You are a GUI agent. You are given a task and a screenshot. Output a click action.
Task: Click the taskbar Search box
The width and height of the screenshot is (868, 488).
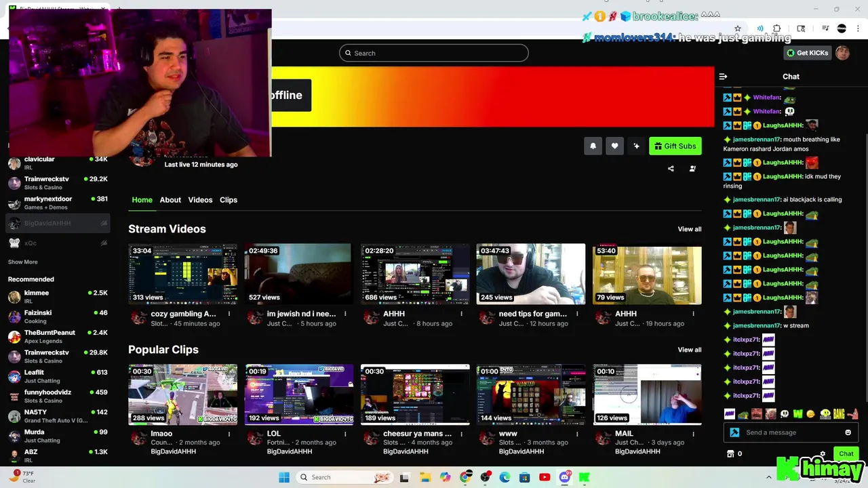tap(344, 477)
